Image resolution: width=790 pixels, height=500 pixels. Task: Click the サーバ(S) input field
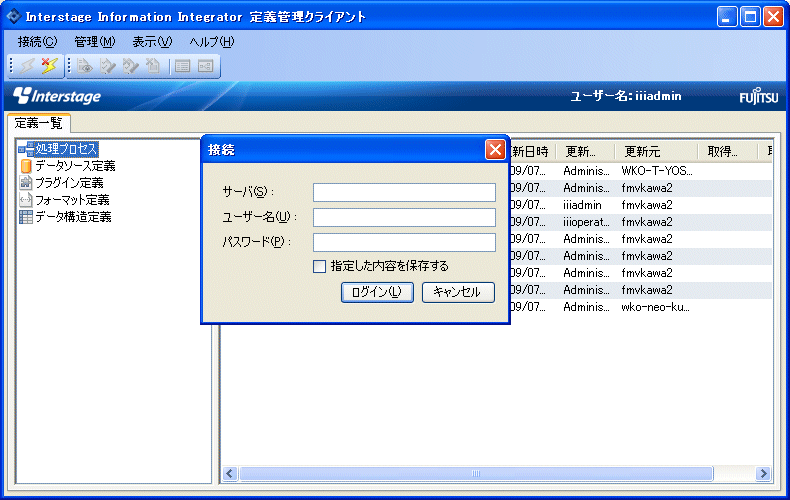[x=404, y=192]
